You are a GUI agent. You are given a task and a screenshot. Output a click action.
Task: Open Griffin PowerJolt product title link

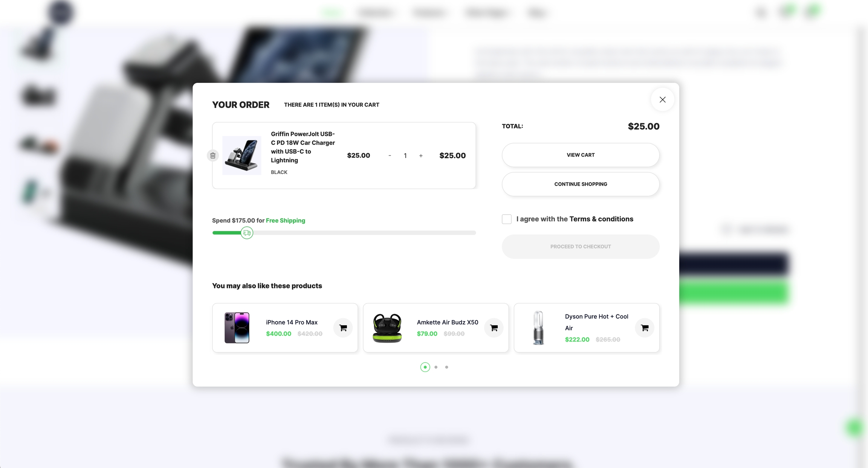pos(303,147)
